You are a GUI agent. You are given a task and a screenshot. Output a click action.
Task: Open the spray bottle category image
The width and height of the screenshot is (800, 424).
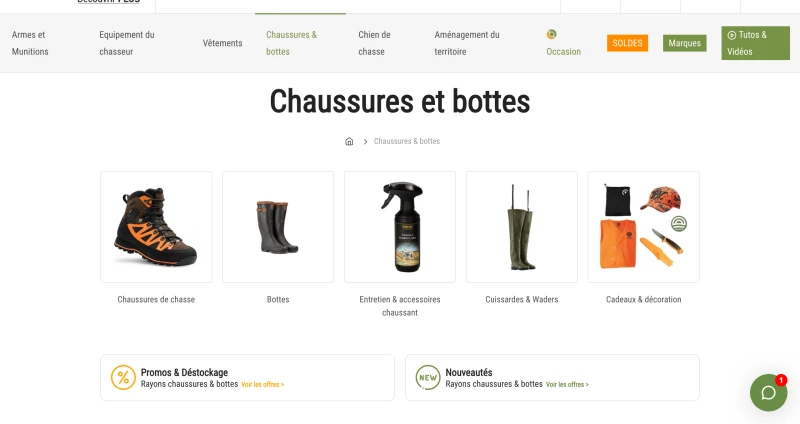(x=400, y=227)
